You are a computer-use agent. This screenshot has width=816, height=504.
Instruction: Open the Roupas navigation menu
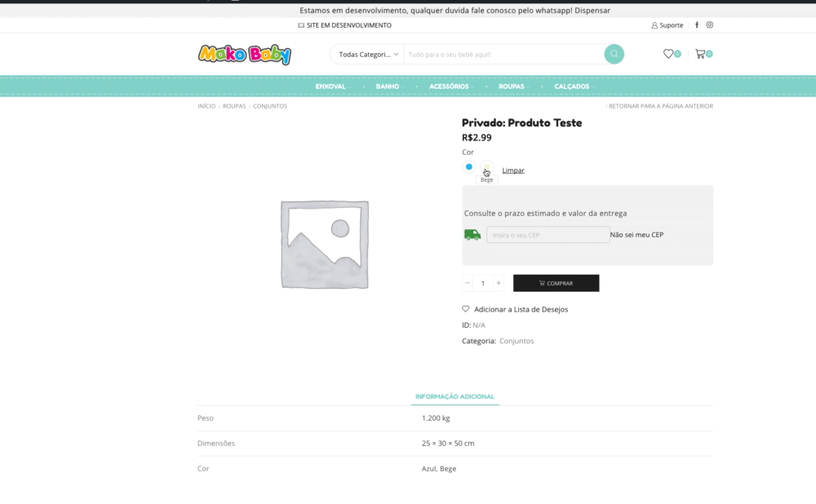pos(512,86)
